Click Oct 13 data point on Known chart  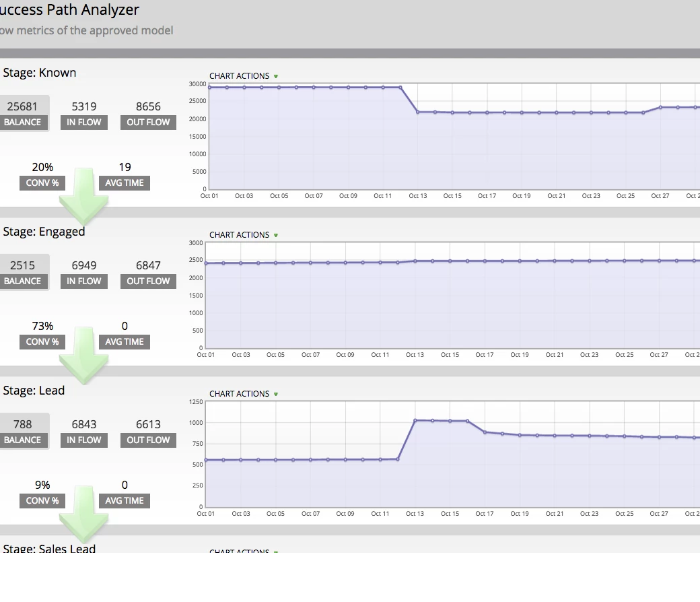[x=418, y=112]
